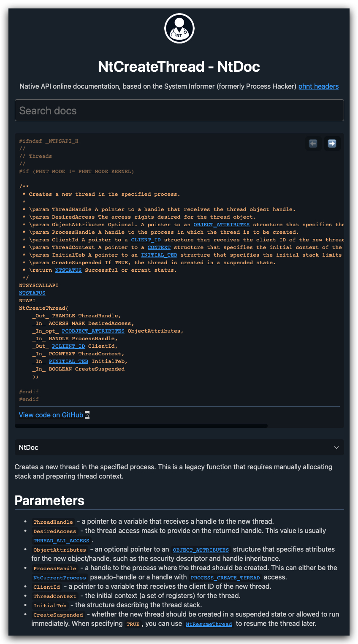The image size is (358, 644).
Task: Click the external link icon beside GitHub link
Action: (87, 415)
